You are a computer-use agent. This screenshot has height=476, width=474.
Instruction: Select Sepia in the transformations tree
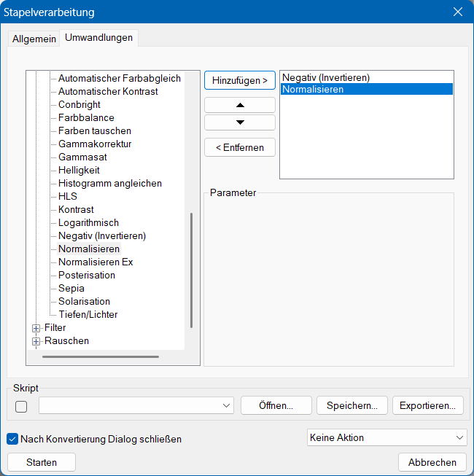(x=71, y=289)
